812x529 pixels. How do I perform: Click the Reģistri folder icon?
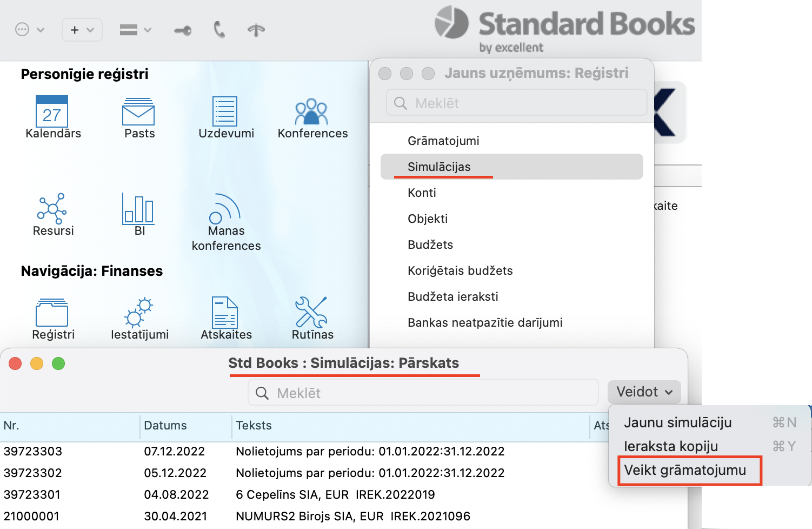(52, 313)
